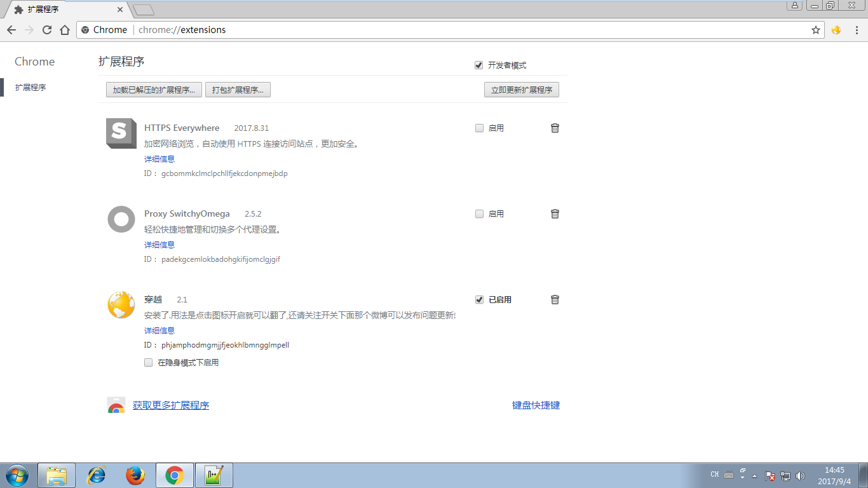This screenshot has height=488, width=868.
Task: Select 扩展程序 in the left sidebar
Action: (x=31, y=88)
